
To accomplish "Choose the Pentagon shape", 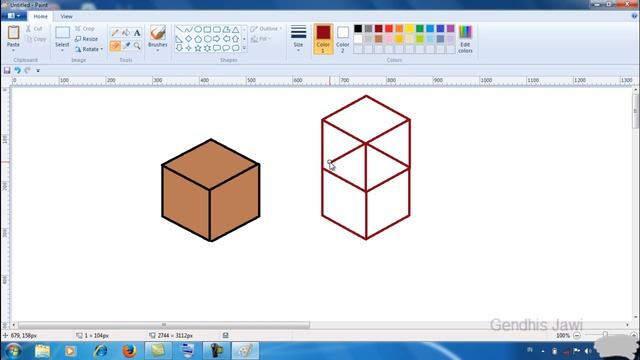I will [198, 39].
